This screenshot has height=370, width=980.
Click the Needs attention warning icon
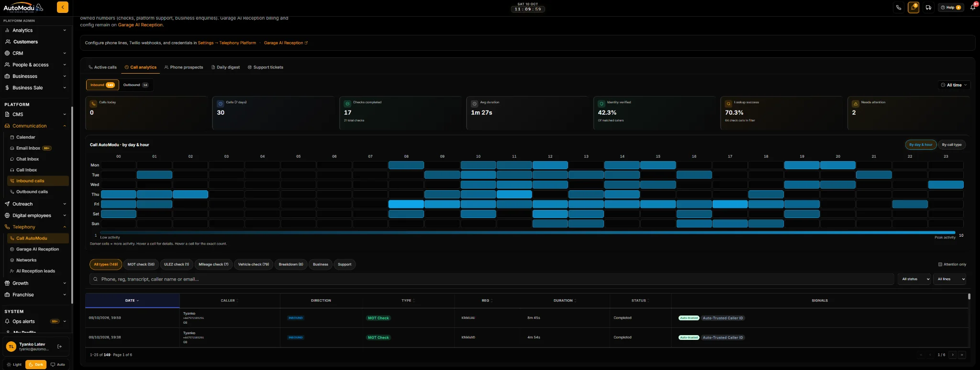click(x=855, y=103)
